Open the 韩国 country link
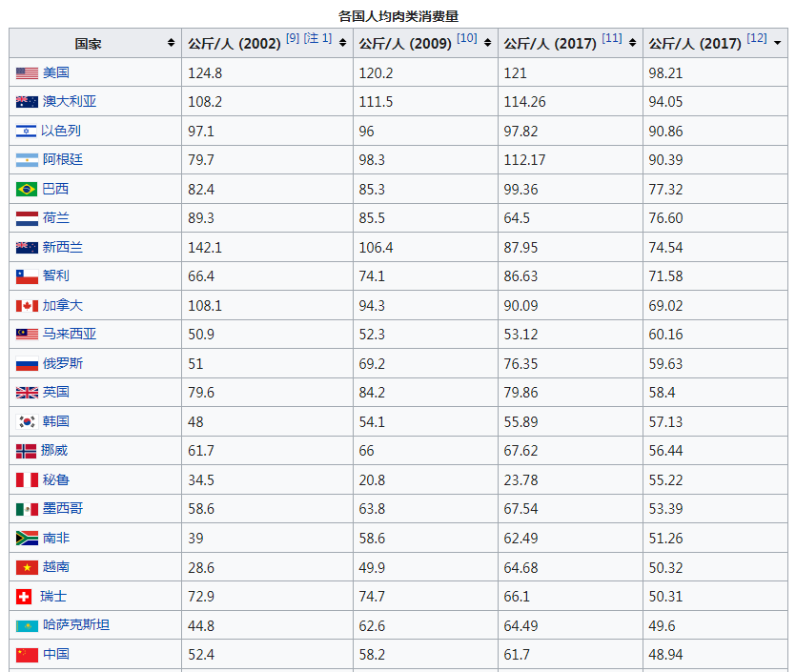The height and width of the screenshot is (672, 796). (x=56, y=421)
